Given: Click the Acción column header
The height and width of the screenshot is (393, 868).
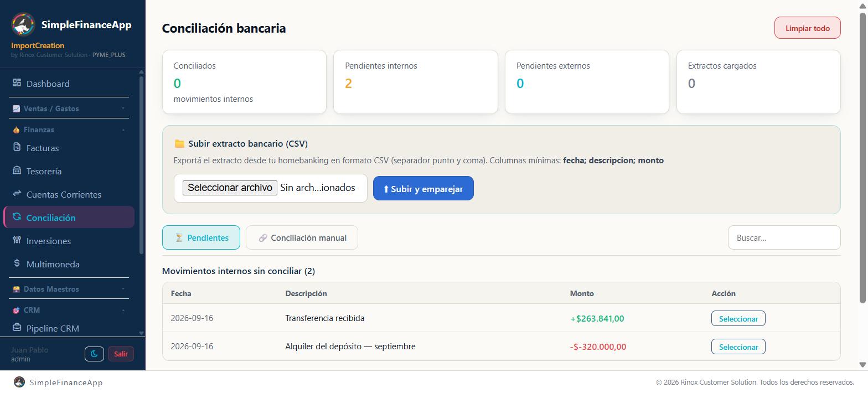Looking at the screenshot, I should pos(724,293).
